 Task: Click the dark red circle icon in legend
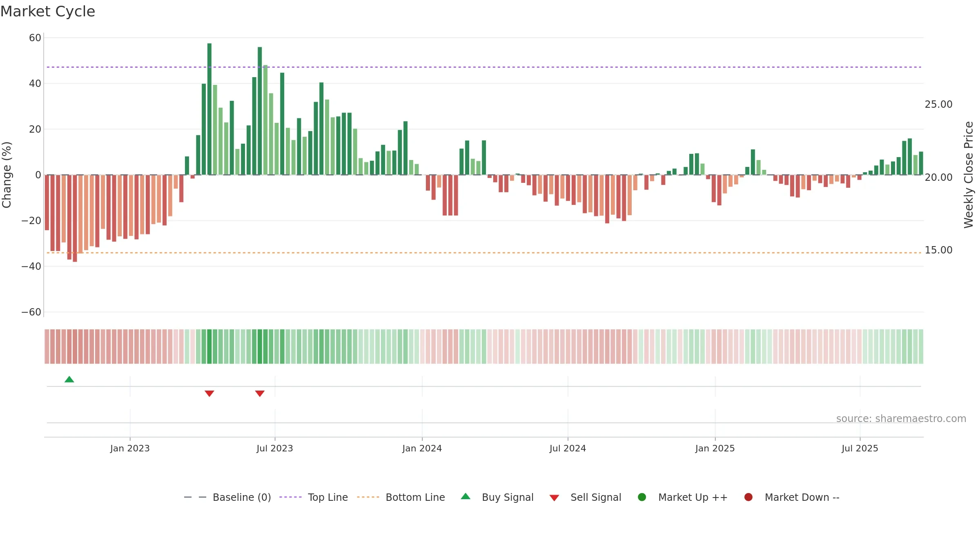748,497
